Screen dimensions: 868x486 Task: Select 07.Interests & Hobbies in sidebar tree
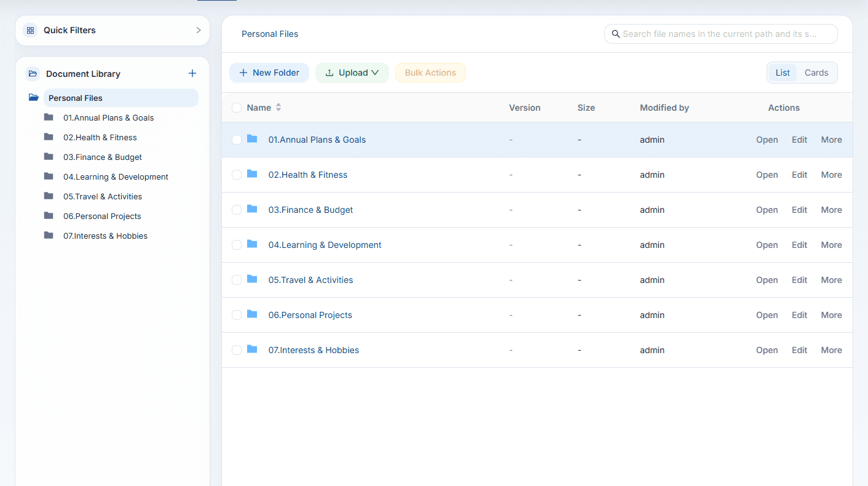(x=105, y=236)
